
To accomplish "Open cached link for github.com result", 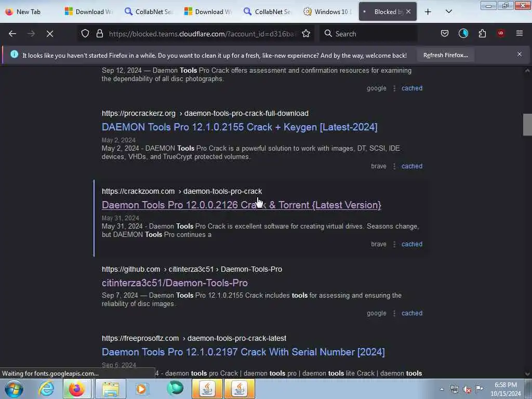I will click(x=412, y=313).
